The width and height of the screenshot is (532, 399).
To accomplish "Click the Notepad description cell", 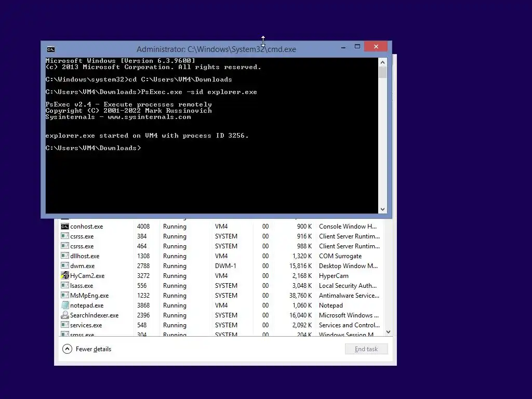I will (331, 305).
